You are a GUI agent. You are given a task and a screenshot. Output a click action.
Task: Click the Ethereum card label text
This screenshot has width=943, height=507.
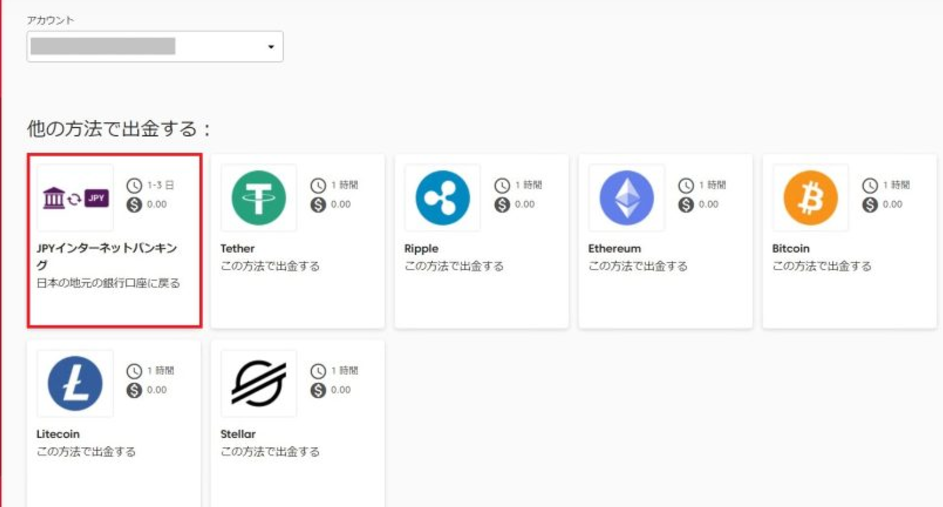[614, 248]
